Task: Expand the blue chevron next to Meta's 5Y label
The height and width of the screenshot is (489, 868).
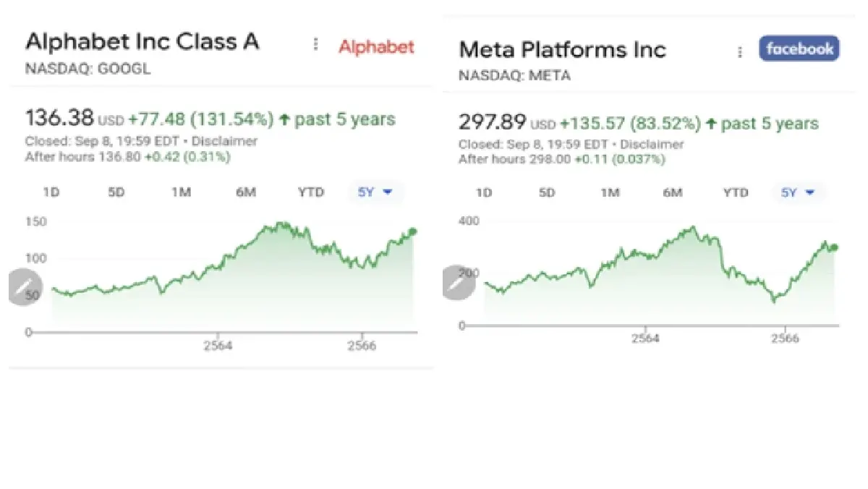Action: click(x=809, y=193)
